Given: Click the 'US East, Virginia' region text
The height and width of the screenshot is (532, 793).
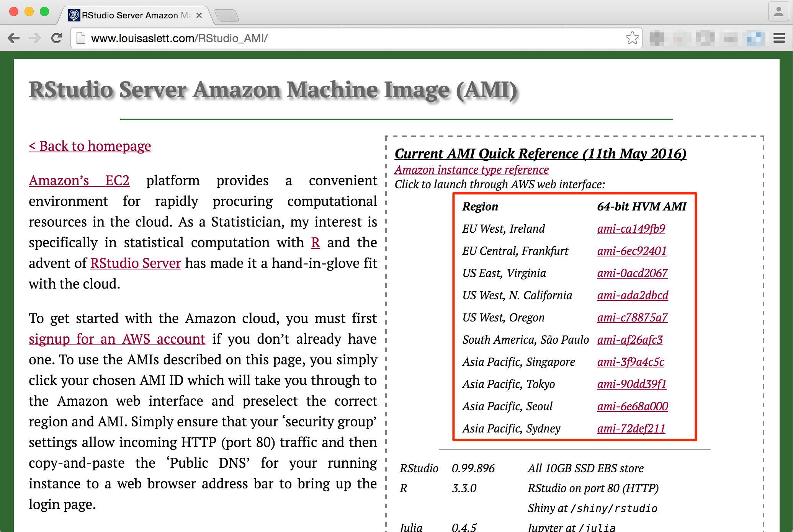Looking at the screenshot, I should tap(504, 273).
